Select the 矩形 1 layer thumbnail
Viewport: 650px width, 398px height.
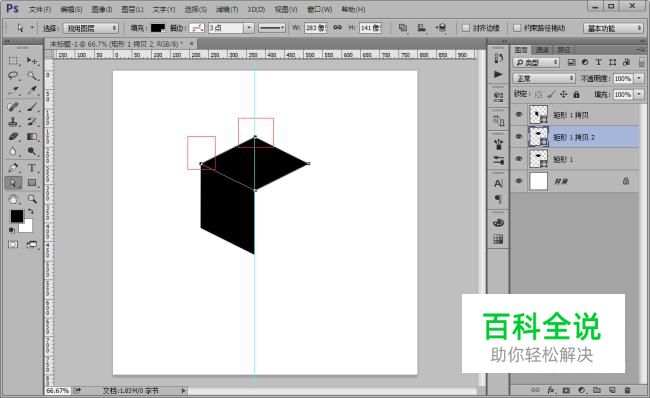(538, 159)
